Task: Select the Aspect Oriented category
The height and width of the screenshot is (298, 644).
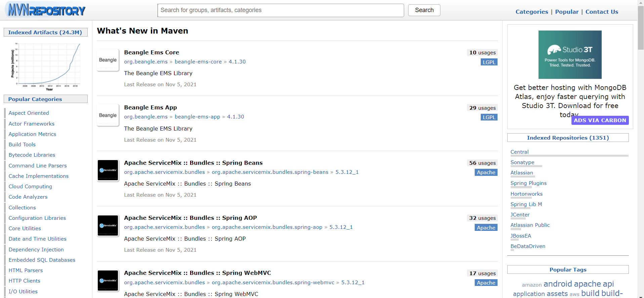Action: pyautogui.click(x=29, y=113)
